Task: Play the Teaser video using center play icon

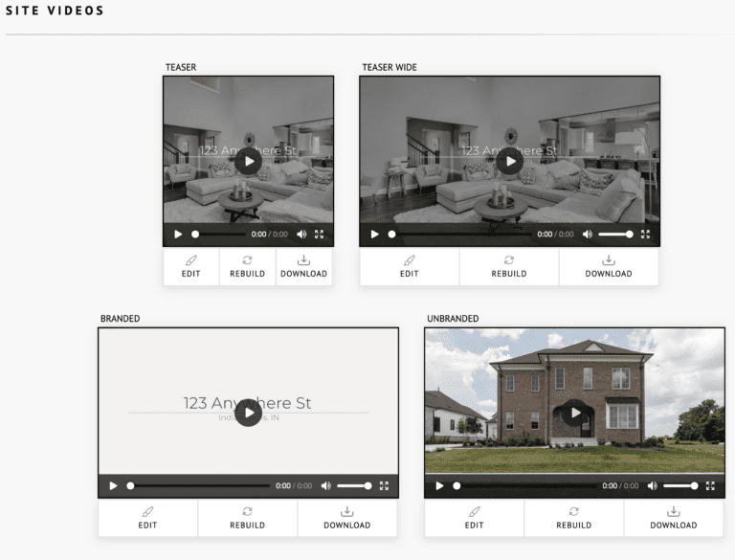Action: coord(248,161)
